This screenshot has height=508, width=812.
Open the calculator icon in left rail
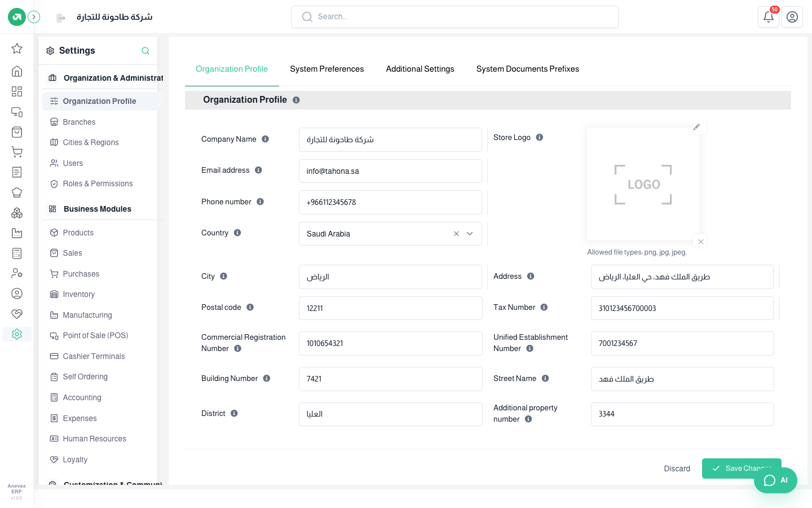[x=17, y=253]
